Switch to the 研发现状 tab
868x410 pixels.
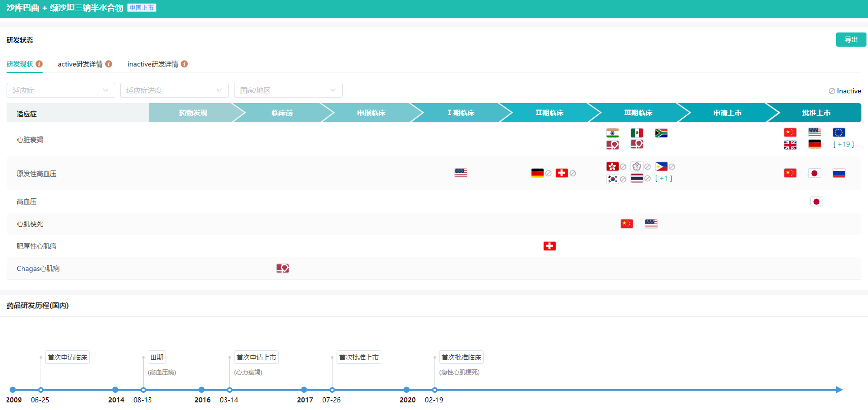20,64
